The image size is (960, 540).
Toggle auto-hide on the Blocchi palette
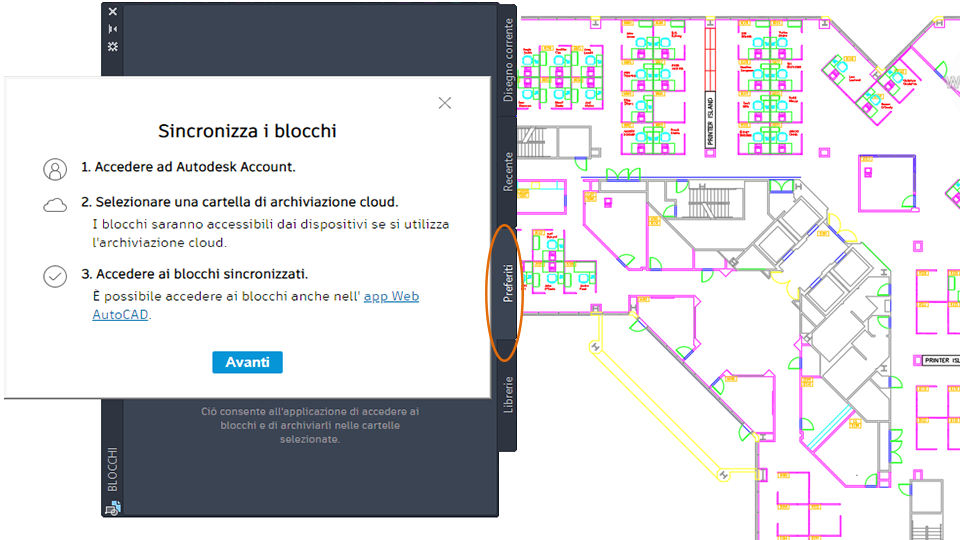click(113, 29)
